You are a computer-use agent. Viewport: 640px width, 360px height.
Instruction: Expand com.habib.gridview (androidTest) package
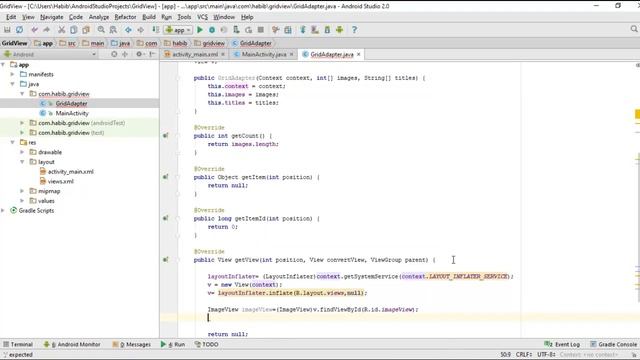(22, 123)
